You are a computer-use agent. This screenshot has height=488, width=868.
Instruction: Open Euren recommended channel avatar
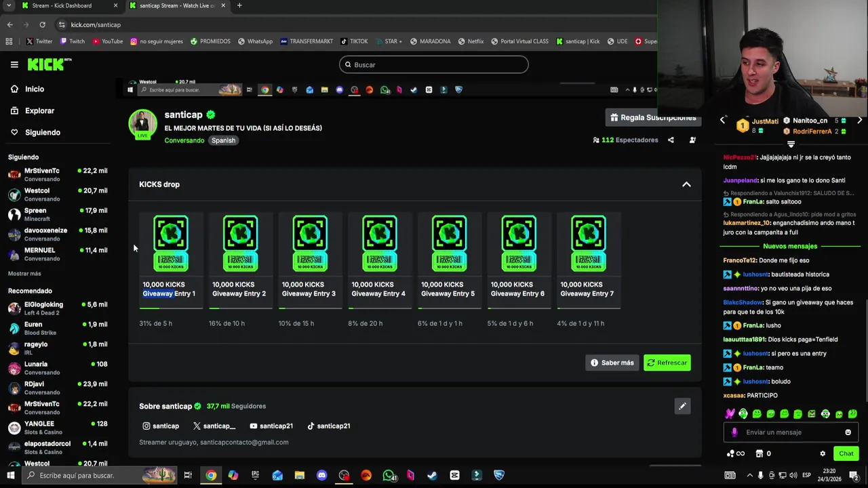pos(14,328)
